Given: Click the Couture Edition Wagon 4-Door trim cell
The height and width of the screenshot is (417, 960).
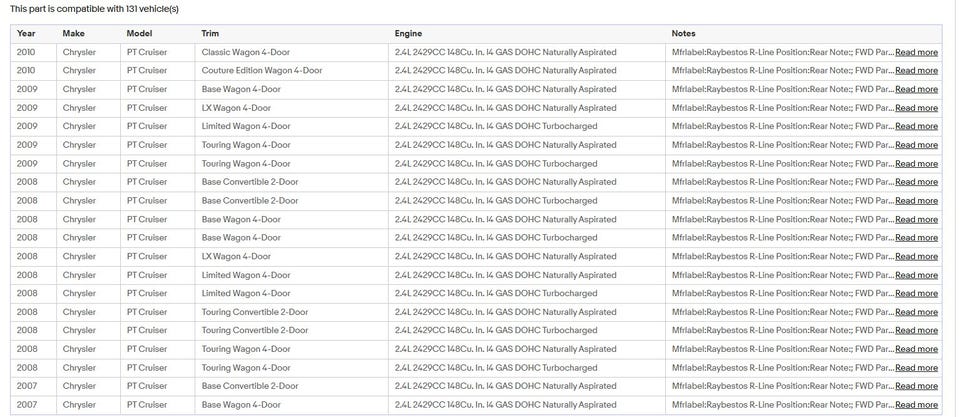Looking at the screenshot, I should point(262,71).
